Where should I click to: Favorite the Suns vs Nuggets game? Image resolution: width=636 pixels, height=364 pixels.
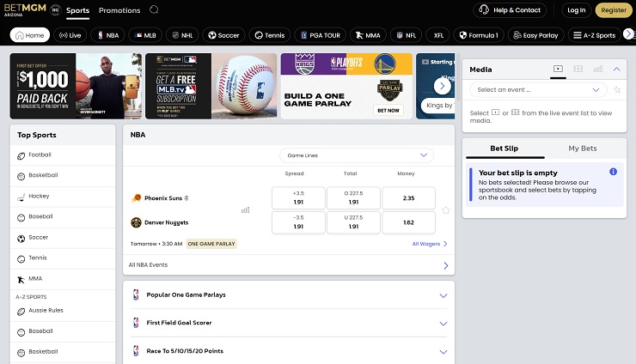point(445,210)
